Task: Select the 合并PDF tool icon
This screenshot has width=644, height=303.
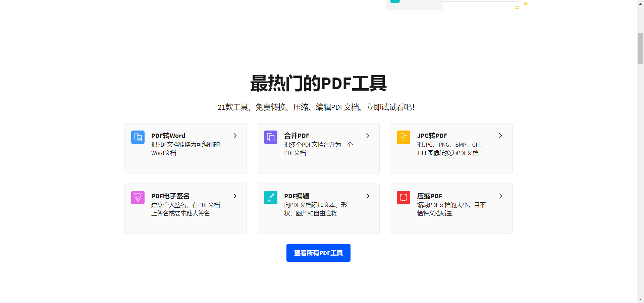Action: coord(270,137)
